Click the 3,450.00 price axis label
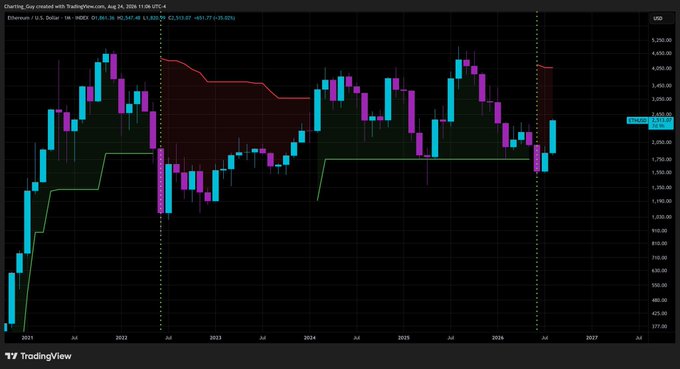Viewport: 680px width, 369px height. pos(661,86)
